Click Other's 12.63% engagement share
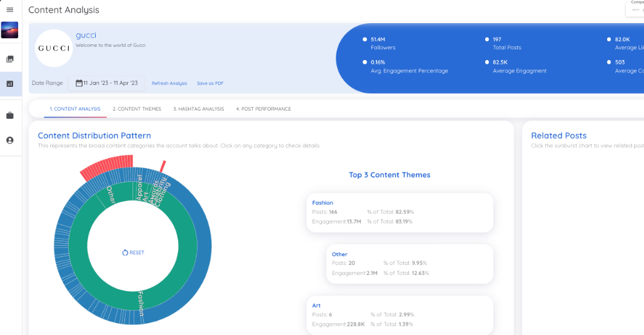 [x=420, y=273]
